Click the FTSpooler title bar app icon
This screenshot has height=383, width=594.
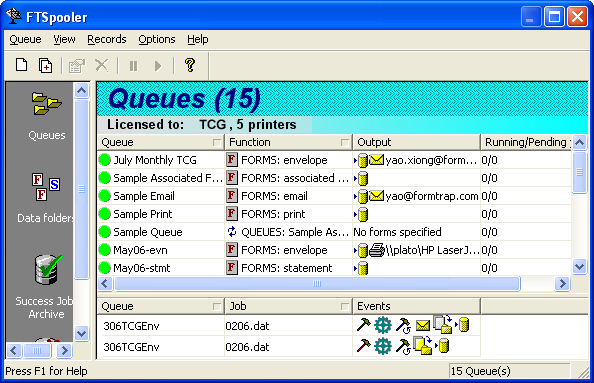click(x=14, y=16)
